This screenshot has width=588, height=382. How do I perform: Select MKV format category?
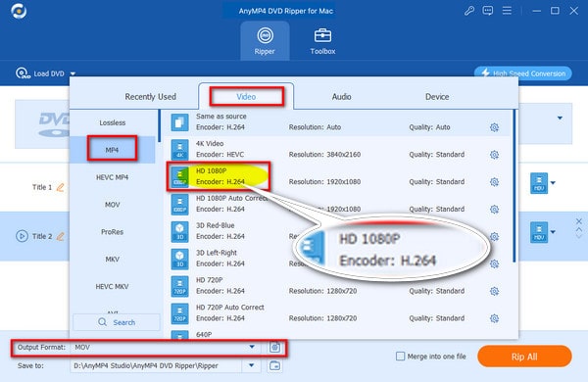click(x=112, y=259)
